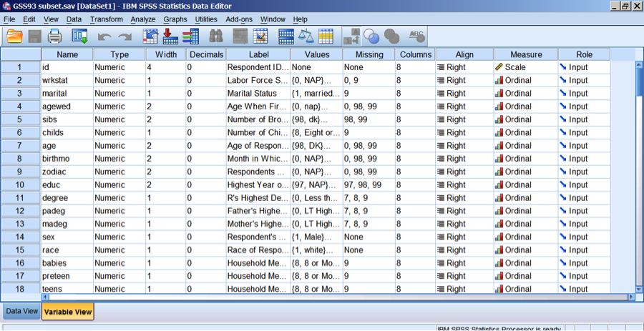
Task: Click the Input arrow icon in the marital row
Action: [x=563, y=94]
